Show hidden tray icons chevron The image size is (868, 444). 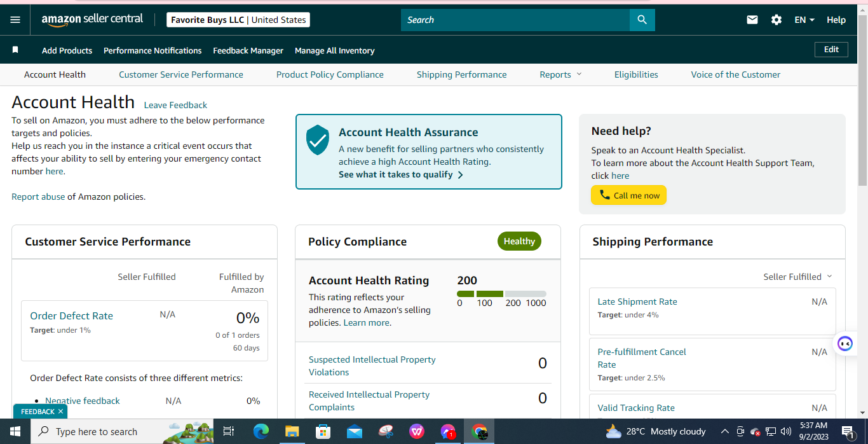(x=724, y=431)
